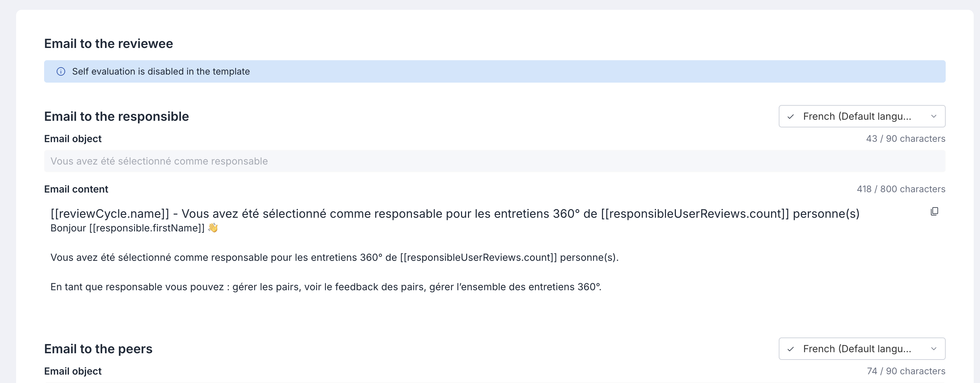The height and width of the screenshot is (383, 980).
Task: Open the French language dropdown for Email to the responsible
Action: pyautogui.click(x=862, y=117)
